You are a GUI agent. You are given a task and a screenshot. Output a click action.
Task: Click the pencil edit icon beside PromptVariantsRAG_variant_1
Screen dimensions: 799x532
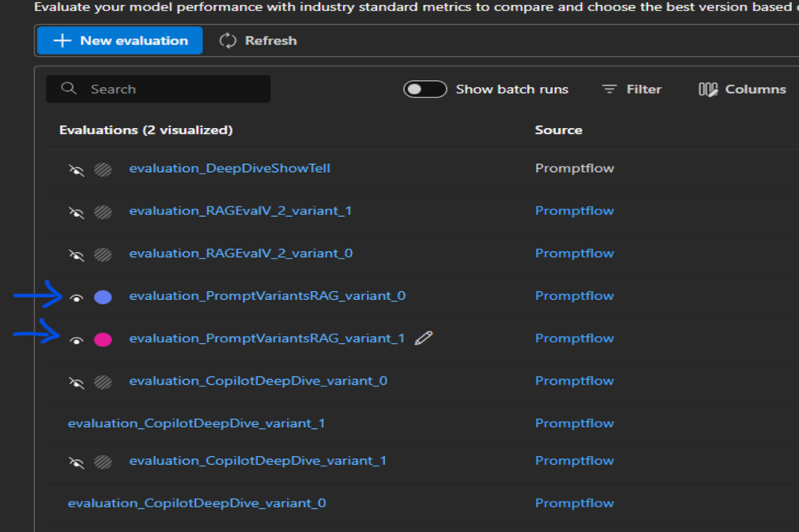pyautogui.click(x=424, y=338)
